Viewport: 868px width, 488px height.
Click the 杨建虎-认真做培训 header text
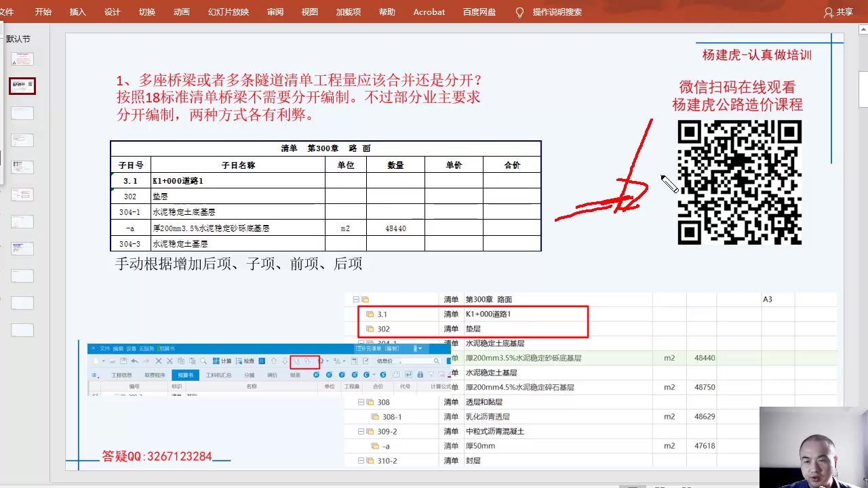click(x=757, y=55)
